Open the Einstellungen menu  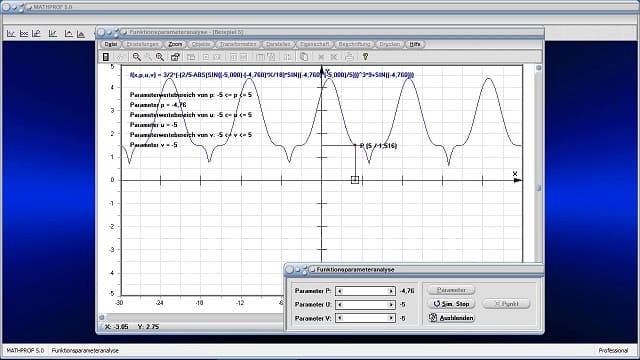(142, 44)
